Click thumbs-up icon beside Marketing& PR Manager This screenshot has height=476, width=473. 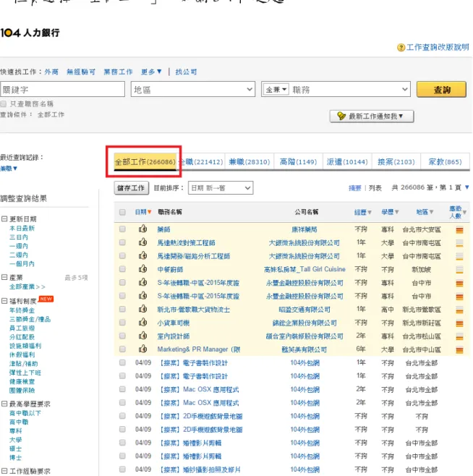[142, 349]
